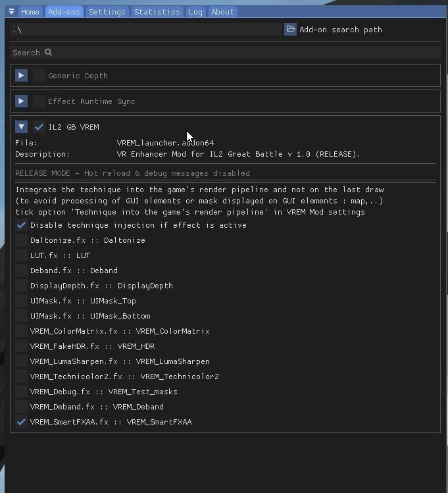Viewport: 448px width, 493px height.
Task: Enable the Generic Depth add-on checkbox
Action: point(39,76)
